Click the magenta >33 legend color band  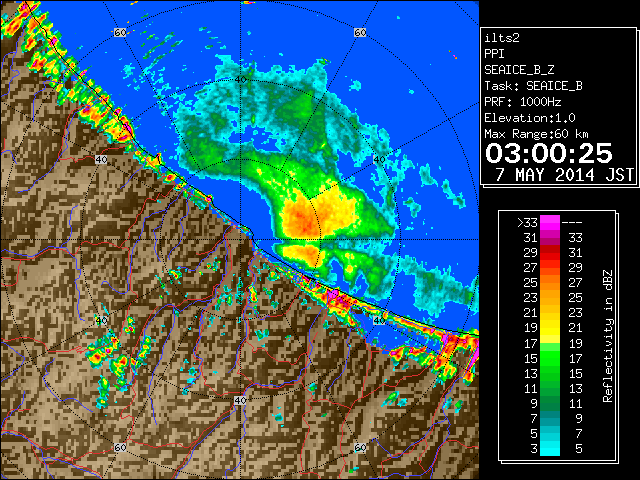tap(550, 222)
